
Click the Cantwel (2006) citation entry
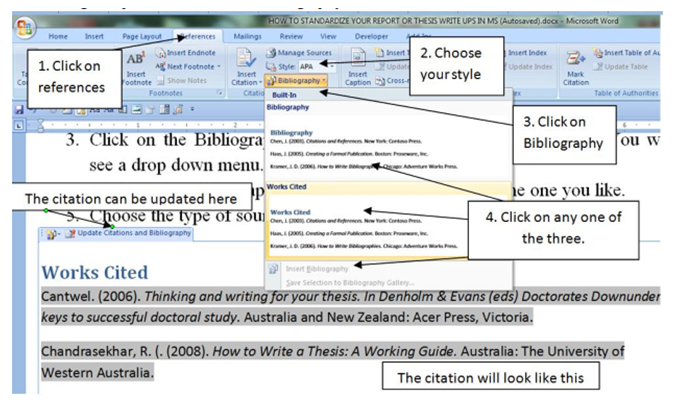pyautogui.click(x=350, y=307)
